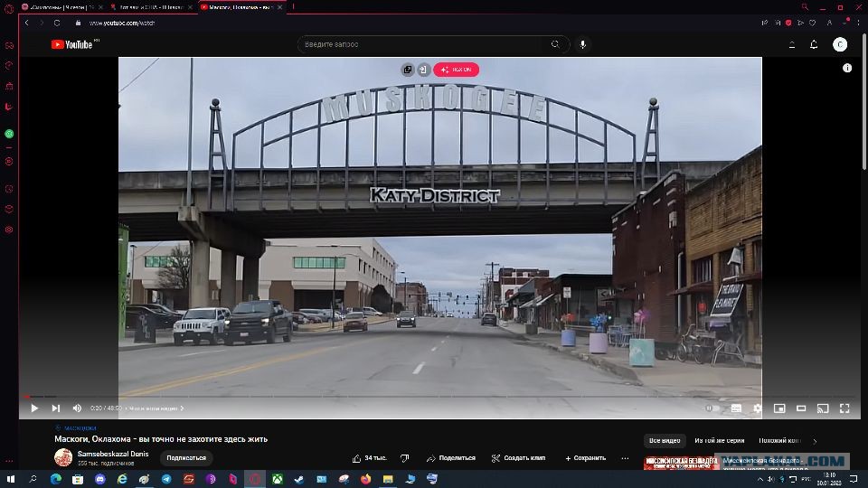Open Telegram from taskbar

(x=166, y=479)
